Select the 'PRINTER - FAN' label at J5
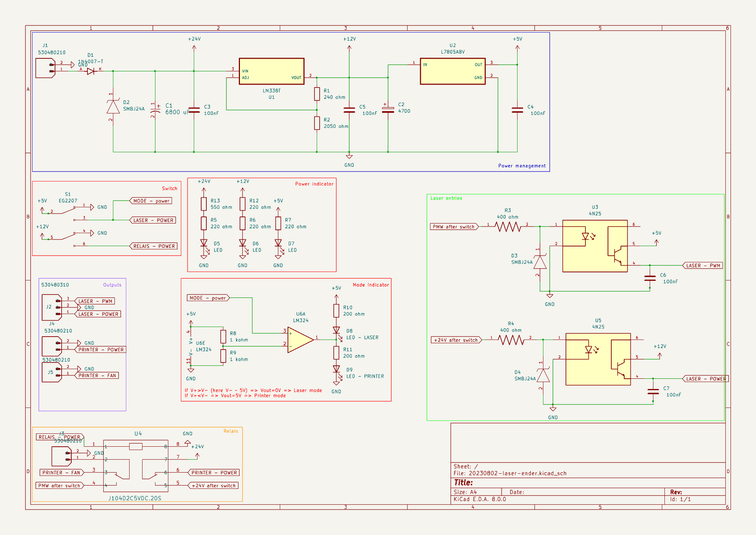 coord(97,376)
